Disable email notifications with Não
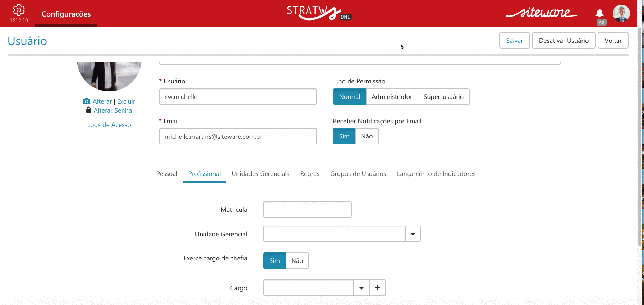 click(x=367, y=136)
